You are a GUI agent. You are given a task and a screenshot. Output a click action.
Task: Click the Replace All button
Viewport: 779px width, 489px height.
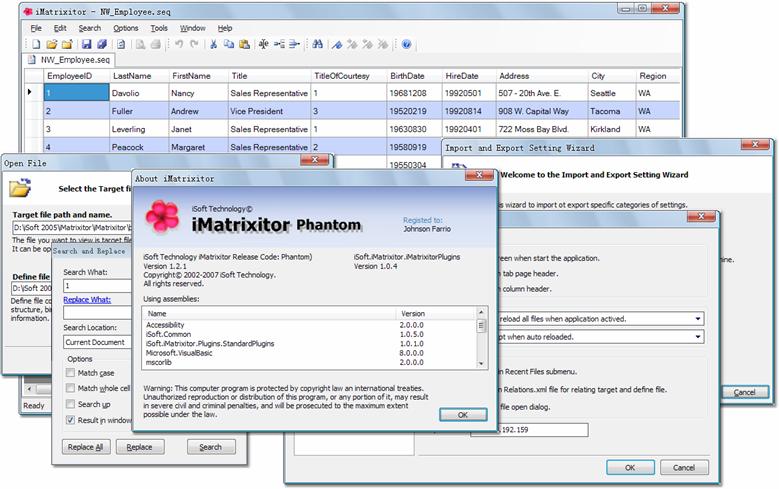click(85, 447)
